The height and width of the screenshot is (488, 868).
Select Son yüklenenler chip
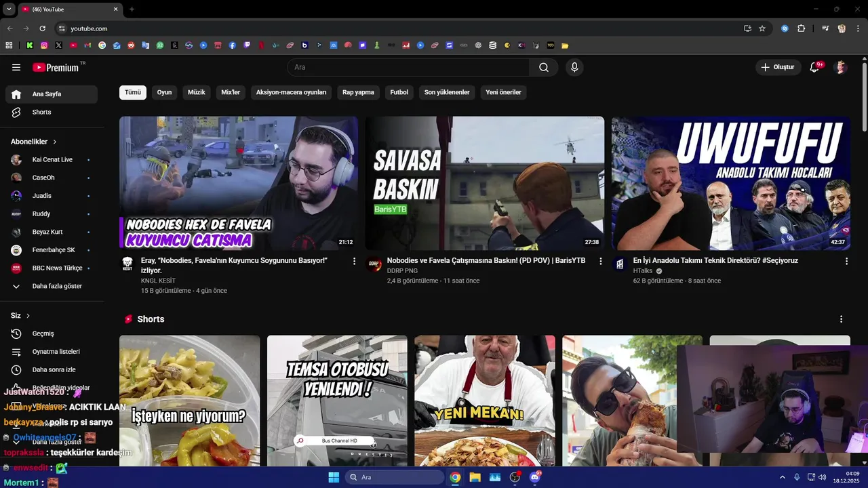click(447, 92)
